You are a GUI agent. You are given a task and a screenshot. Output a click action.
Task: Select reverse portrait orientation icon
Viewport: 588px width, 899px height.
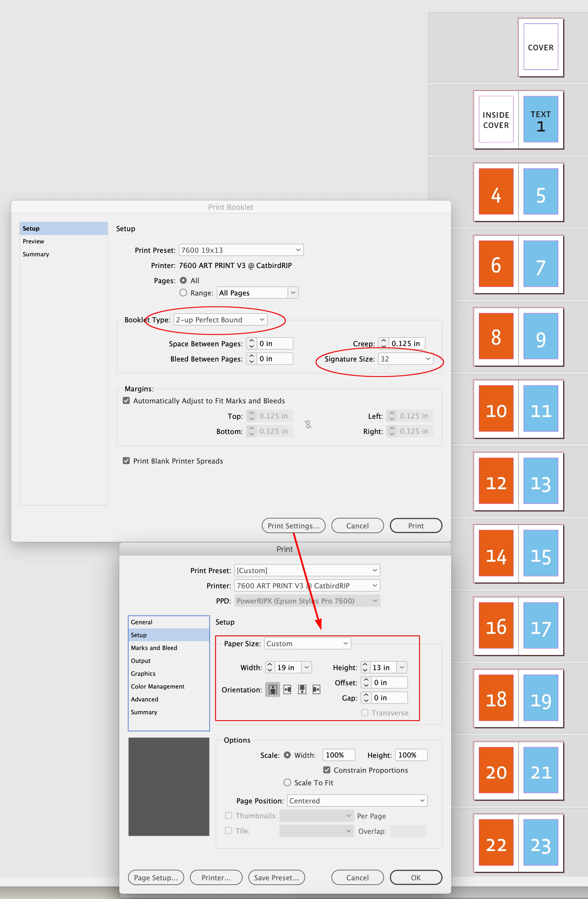[302, 690]
